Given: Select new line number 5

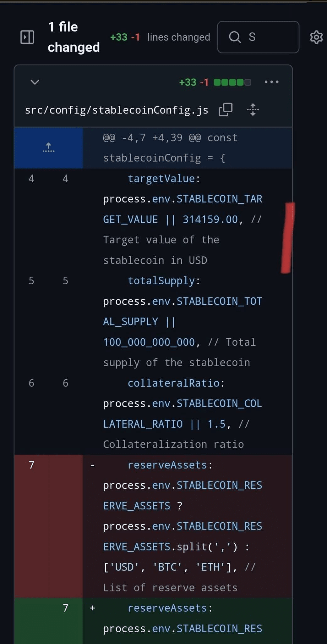Looking at the screenshot, I should 65,280.
